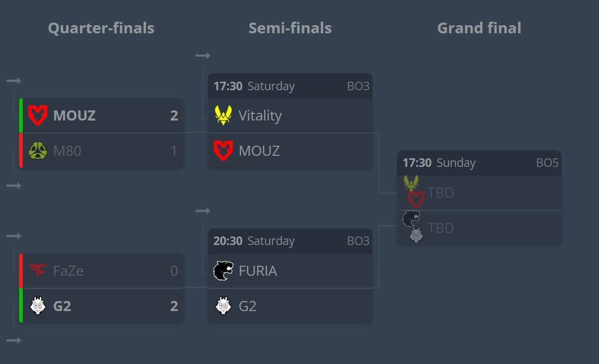Image resolution: width=599 pixels, height=364 pixels.
Task: Click the arrow below the G2 quarter-final
Action: coord(14,340)
